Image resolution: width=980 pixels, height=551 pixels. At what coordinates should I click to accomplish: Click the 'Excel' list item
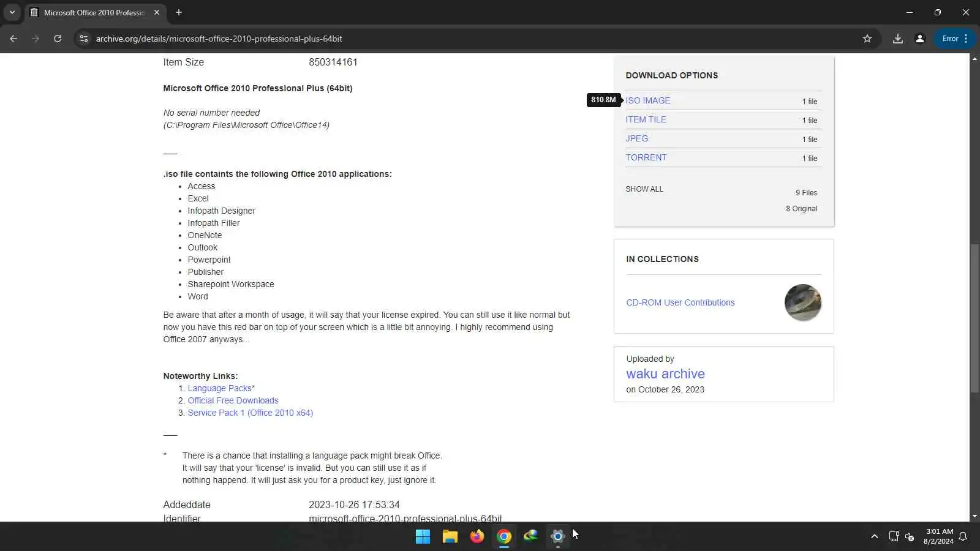tap(198, 198)
